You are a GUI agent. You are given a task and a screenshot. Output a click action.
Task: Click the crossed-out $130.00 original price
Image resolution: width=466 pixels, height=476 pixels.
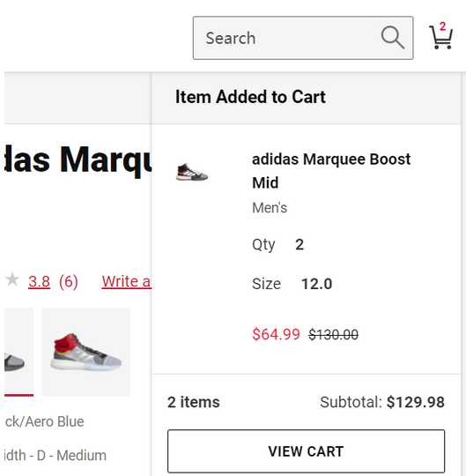[x=333, y=335]
